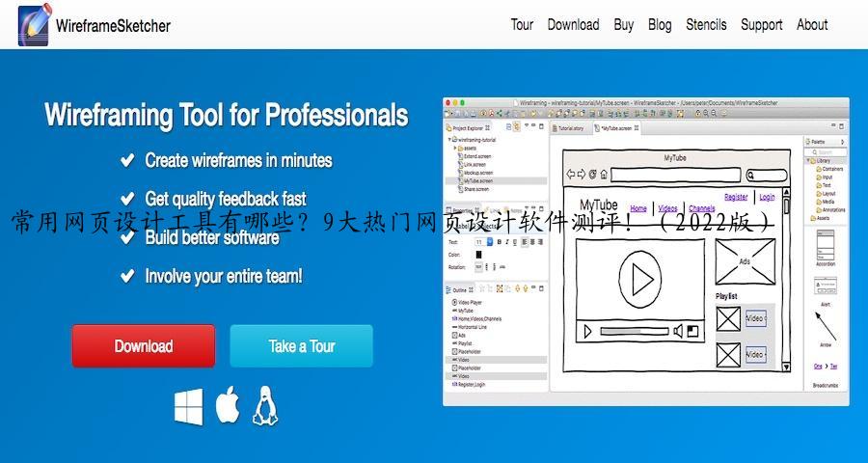The height and width of the screenshot is (463, 868).
Task: Choose the Apple platform icon
Action: pyautogui.click(x=227, y=405)
